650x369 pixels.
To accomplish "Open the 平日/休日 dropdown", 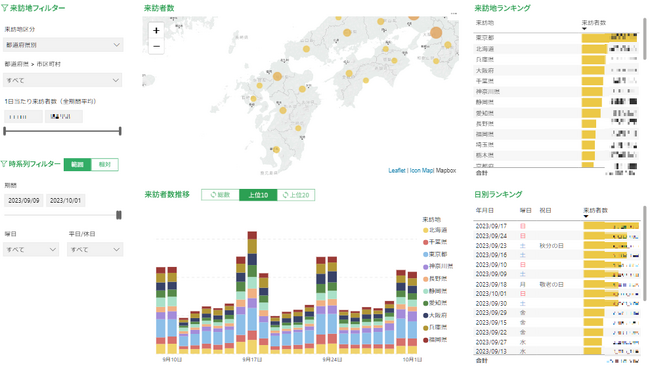I will point(95,250).
